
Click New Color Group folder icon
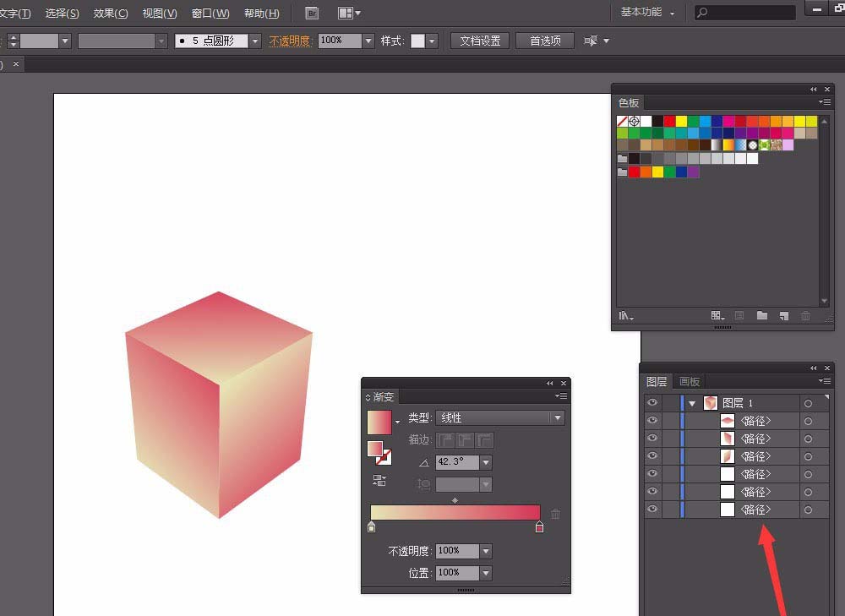762,315
